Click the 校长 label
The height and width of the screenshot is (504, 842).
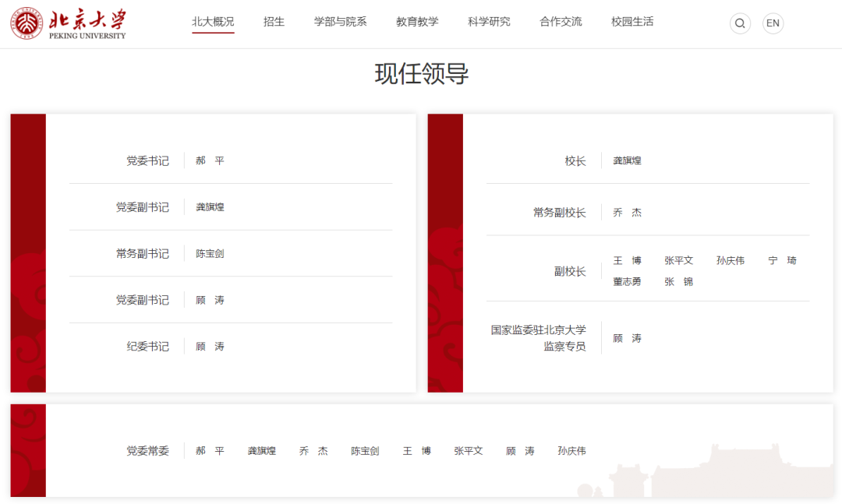575,160
